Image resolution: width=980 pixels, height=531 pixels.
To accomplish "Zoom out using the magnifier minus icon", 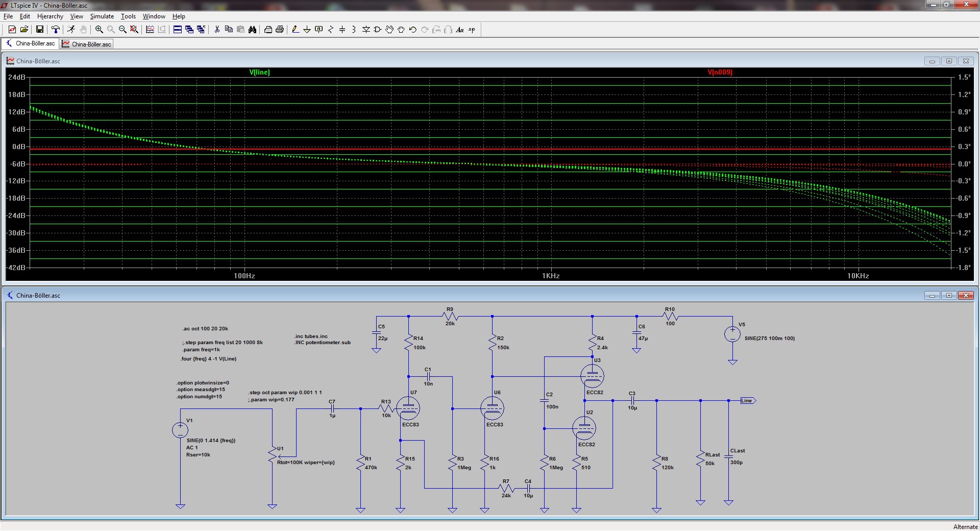I will pos(122,30).
